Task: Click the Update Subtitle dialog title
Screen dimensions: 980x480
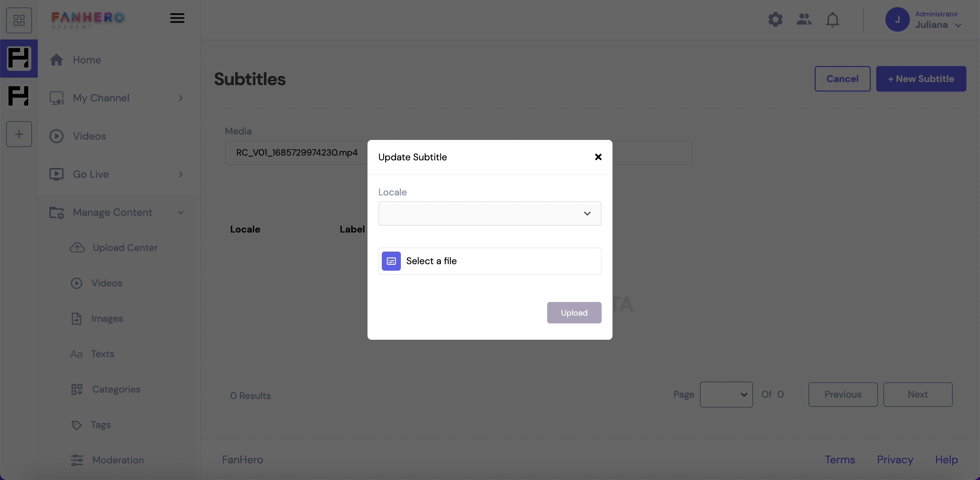Action: click(412, 157)
